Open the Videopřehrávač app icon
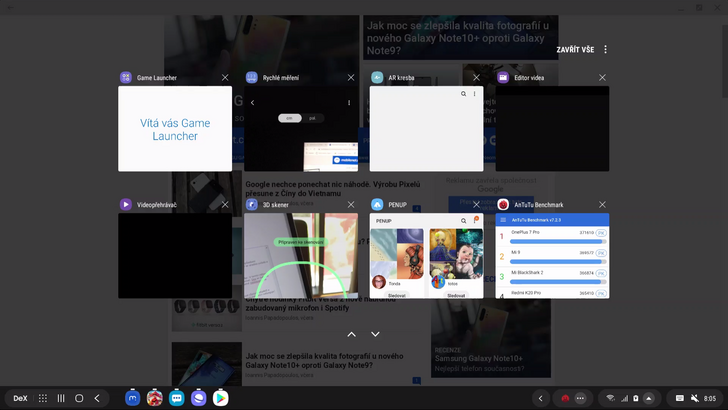Screen dimensions: 728x410 click(x=126, y=204)
